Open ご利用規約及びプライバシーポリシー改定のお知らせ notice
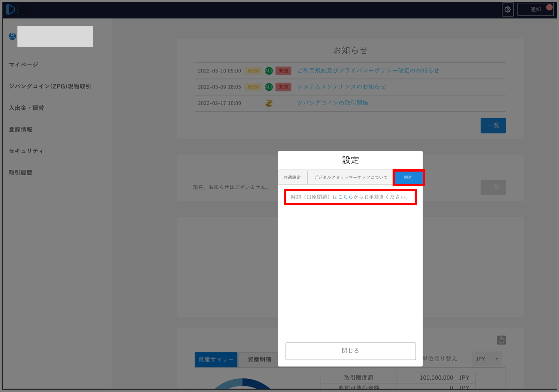Screen dimensions: 559x392 368,71
